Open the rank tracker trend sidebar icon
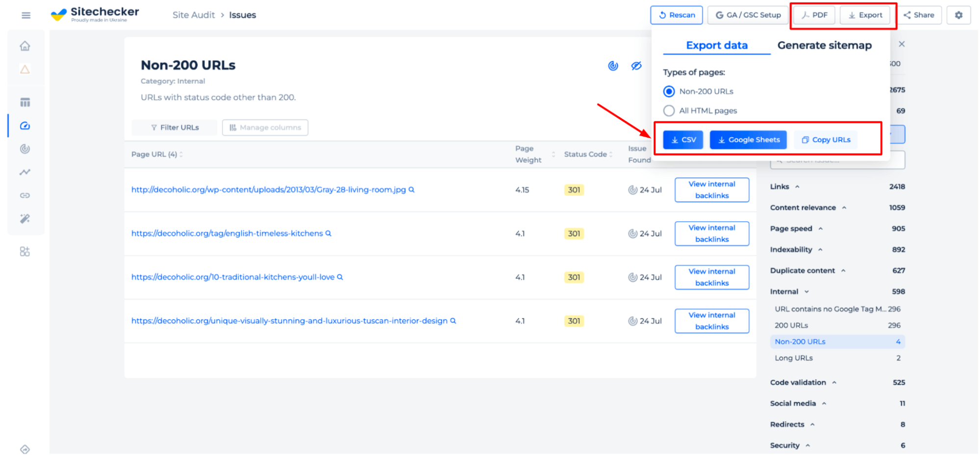 point(25,172)
